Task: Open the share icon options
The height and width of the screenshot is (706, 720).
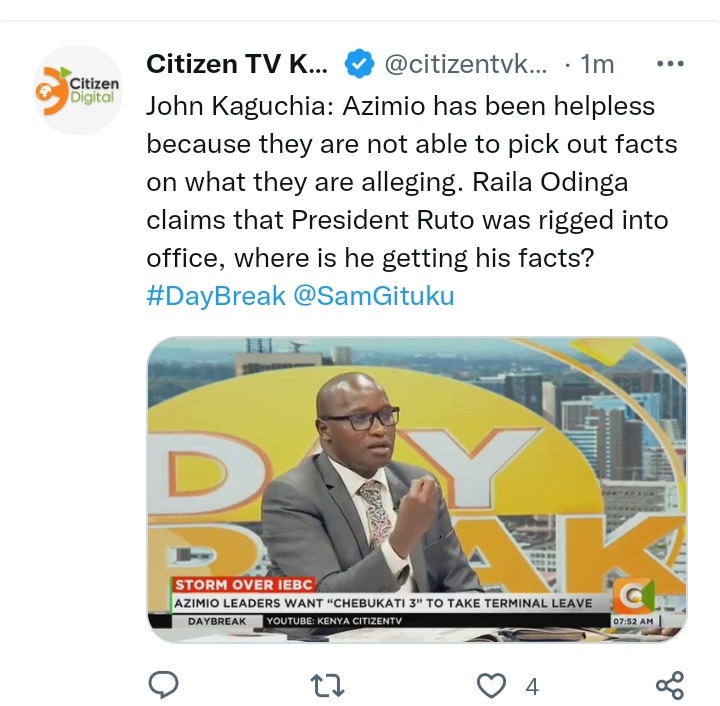Action: [x=670, y=685]
